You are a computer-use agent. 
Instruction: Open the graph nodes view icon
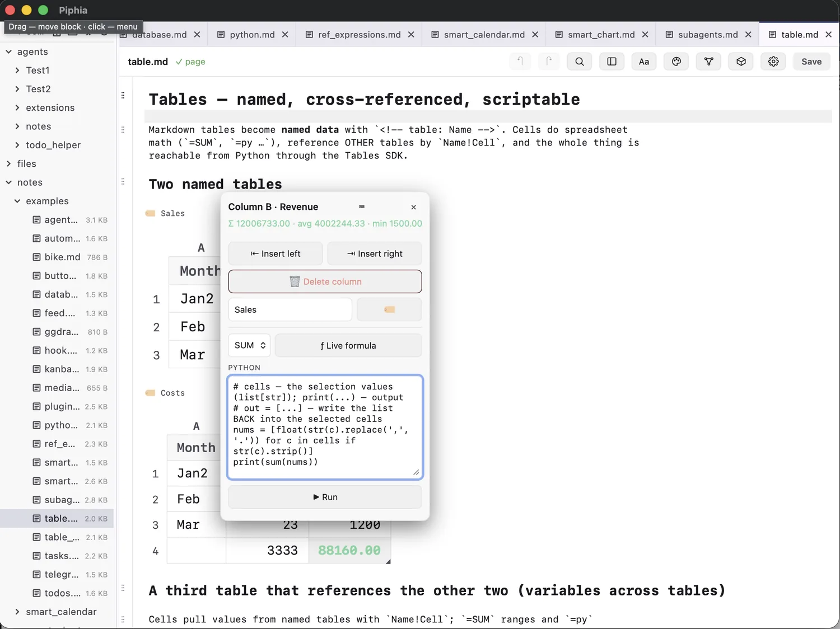(708, 62)
